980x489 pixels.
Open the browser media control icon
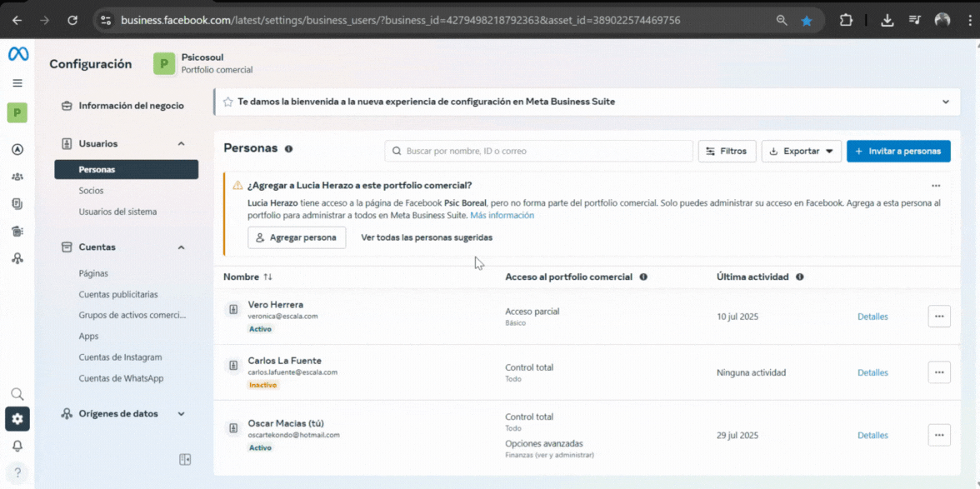click(915, 21)
